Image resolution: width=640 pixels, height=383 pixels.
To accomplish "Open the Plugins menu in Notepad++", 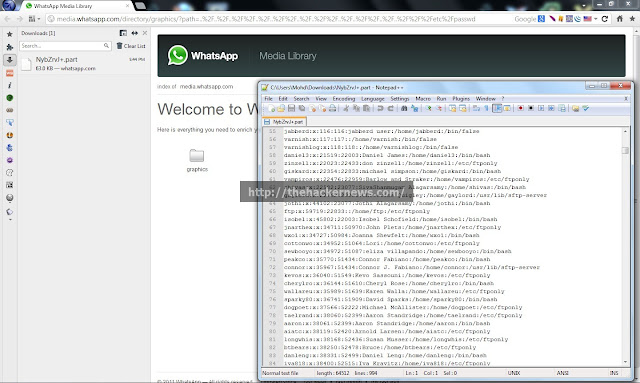I will [461, 99].
